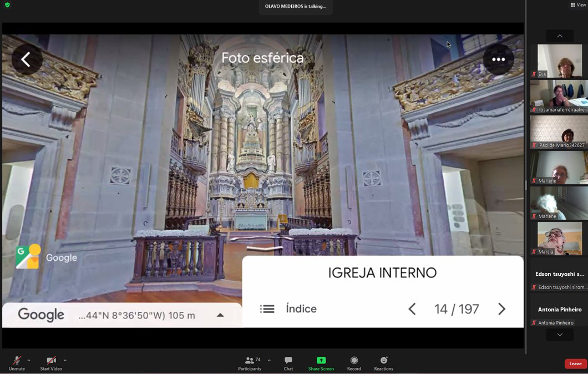Start recording with the Record icon
The height and width of the screenshot is (374, 588).
[x=354, y=361]
